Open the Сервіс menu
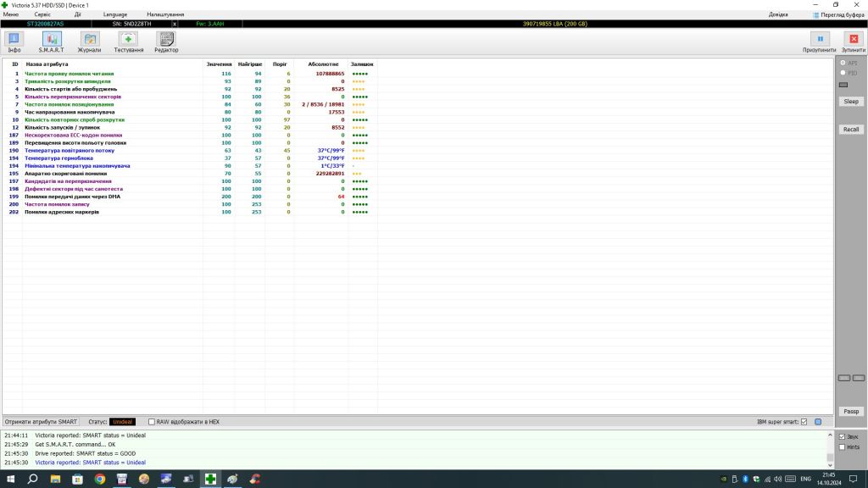This screenshot has width=868, height=488. [42, 14]
